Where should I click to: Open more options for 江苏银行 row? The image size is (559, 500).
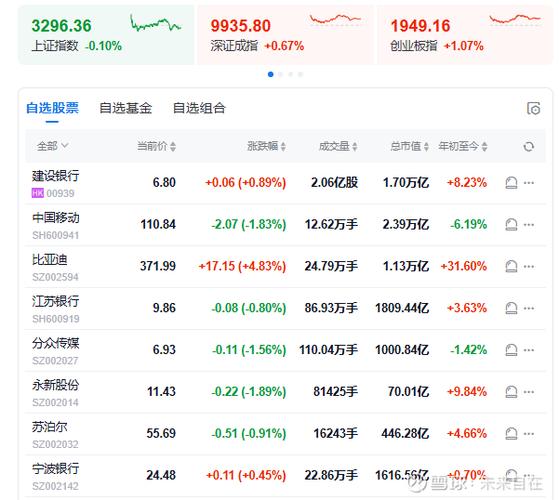(x=529, y=308)
